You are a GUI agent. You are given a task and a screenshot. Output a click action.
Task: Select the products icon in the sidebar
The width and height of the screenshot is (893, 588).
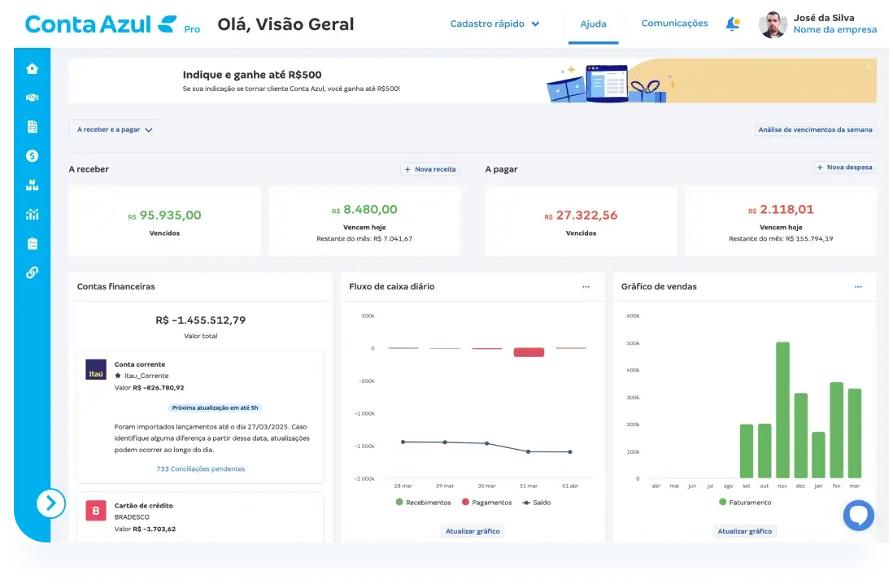(x=32, y=185)
